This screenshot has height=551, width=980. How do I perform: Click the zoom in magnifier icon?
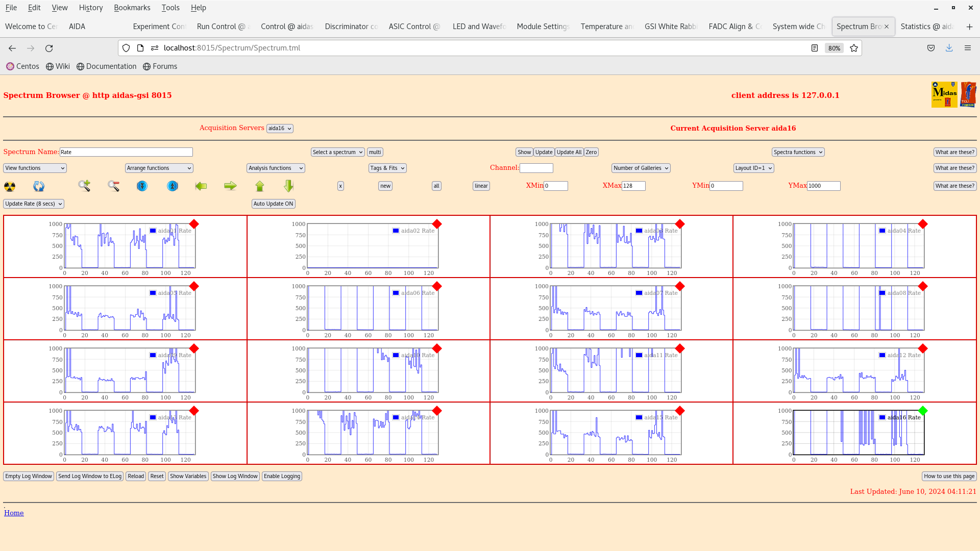84,186
